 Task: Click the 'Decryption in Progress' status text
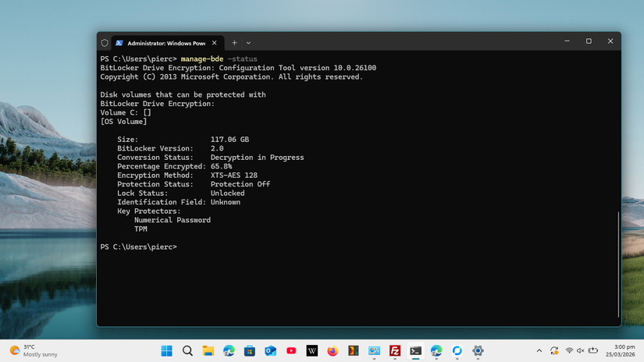point(257,157)
